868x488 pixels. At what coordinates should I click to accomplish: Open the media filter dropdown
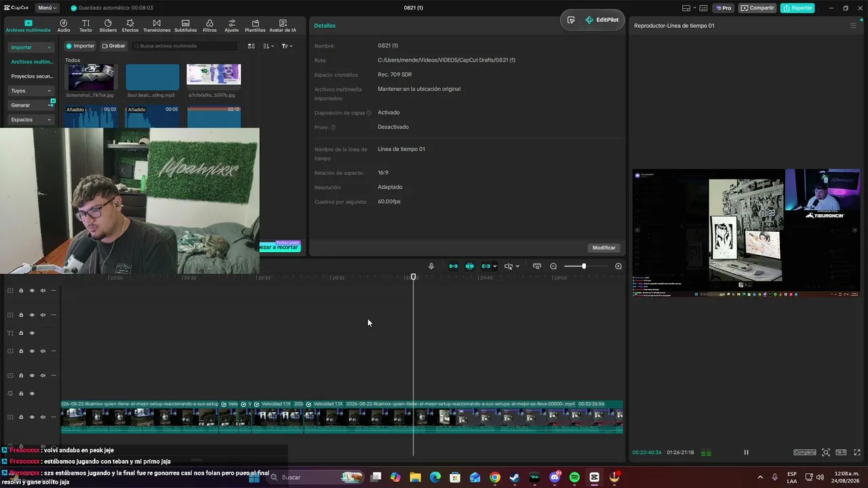tap(287, 46)
